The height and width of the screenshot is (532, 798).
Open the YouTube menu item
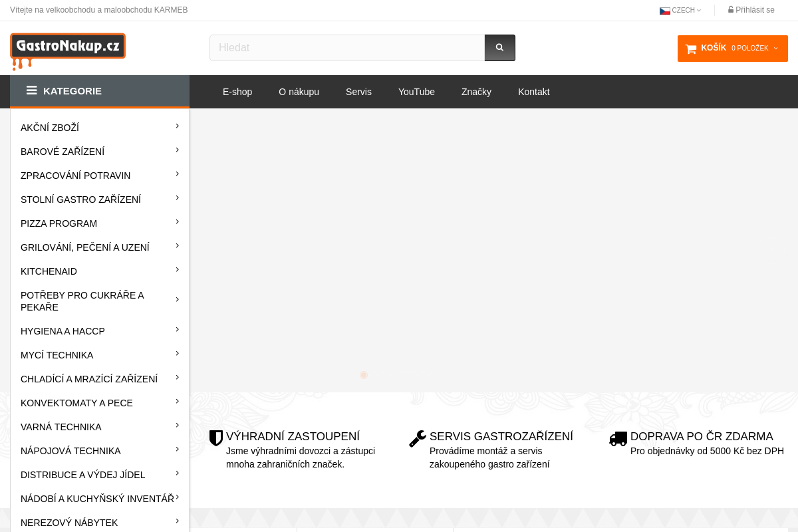(416, 92)
